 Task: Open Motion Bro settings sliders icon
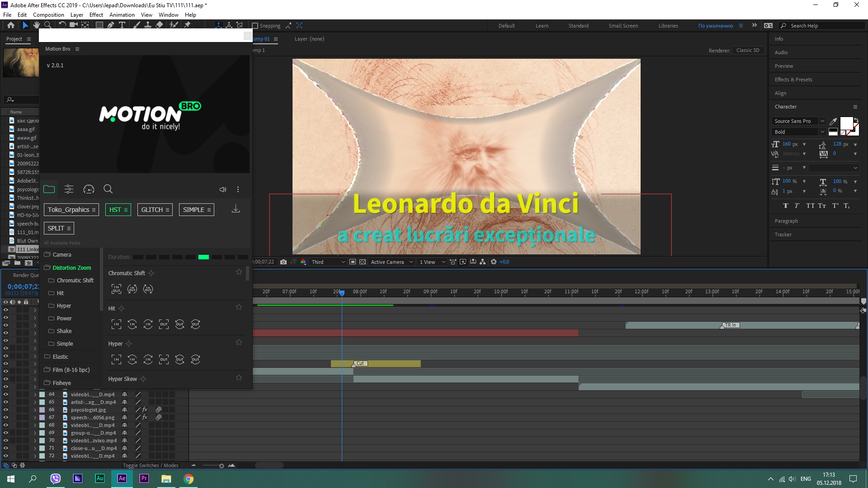point(69,189)
